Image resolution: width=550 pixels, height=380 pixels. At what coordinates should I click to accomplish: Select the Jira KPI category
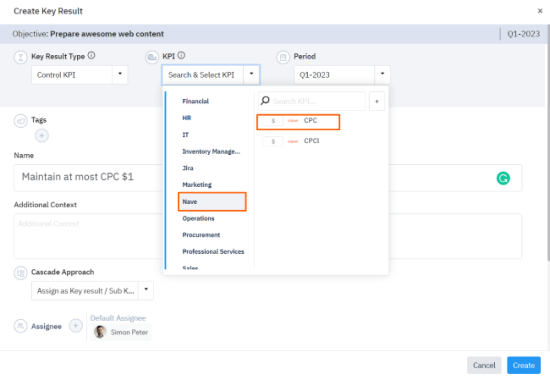coord(188,168)
